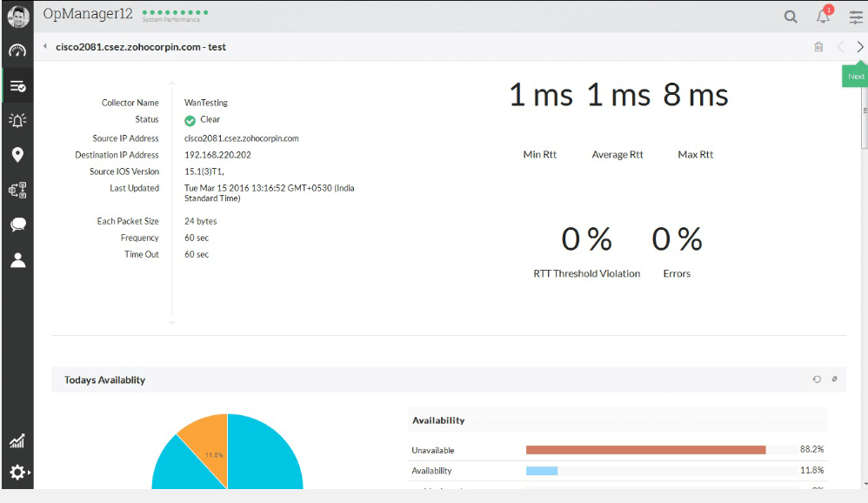Click the Last Updated timestamp value
The height and width of the screenshot is (503, 868).
270,193
